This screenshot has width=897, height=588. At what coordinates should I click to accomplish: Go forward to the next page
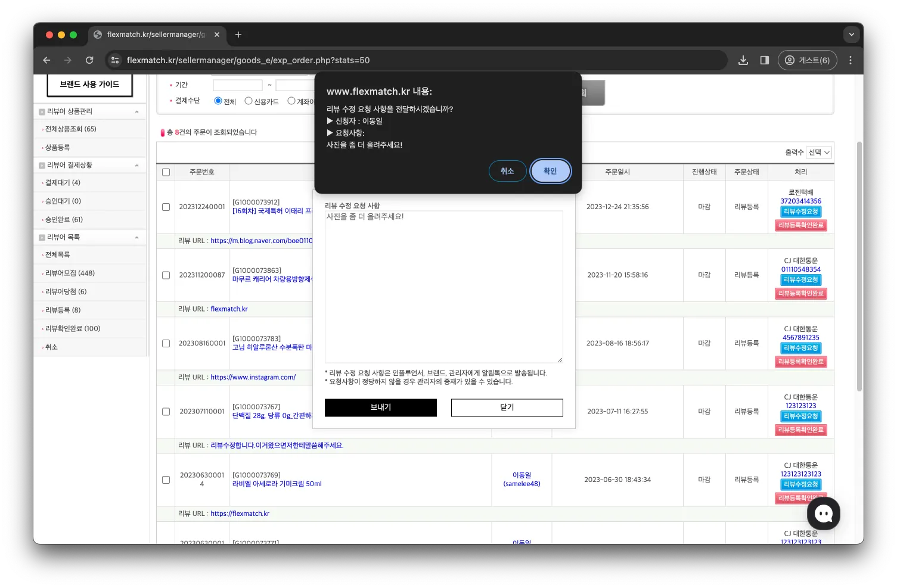point(68,60)
